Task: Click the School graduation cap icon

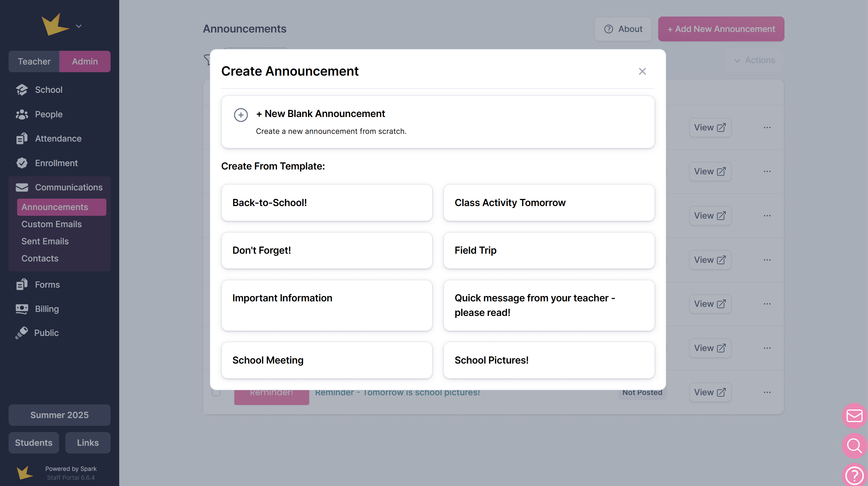Action: (x=22, y=90)
